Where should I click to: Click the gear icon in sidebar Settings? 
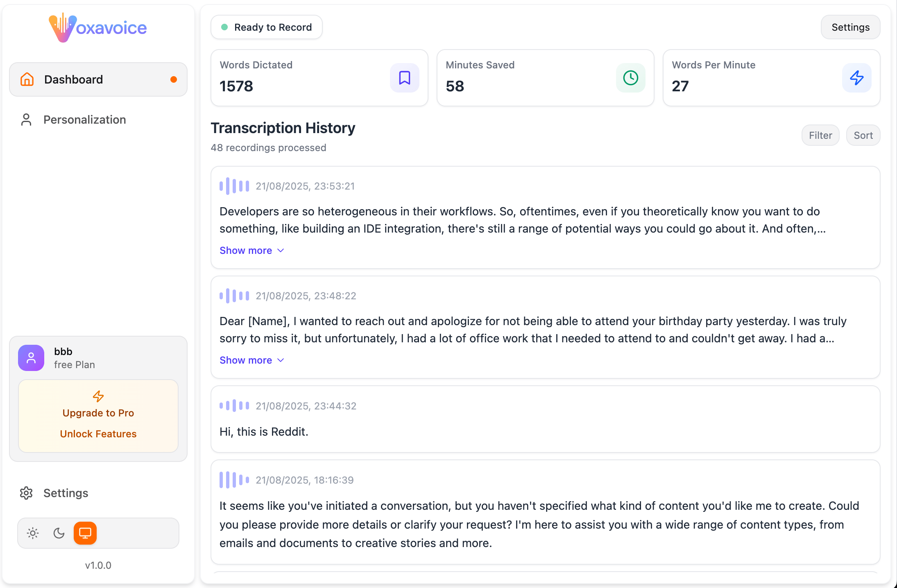pyautogui.click(x=26, y=493)
